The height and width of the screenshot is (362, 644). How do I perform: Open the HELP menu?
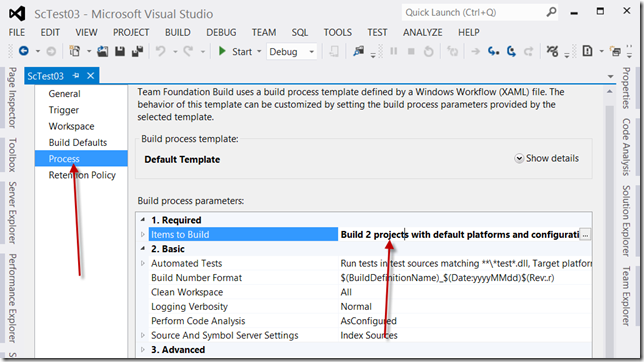click(x=469, y=32)
